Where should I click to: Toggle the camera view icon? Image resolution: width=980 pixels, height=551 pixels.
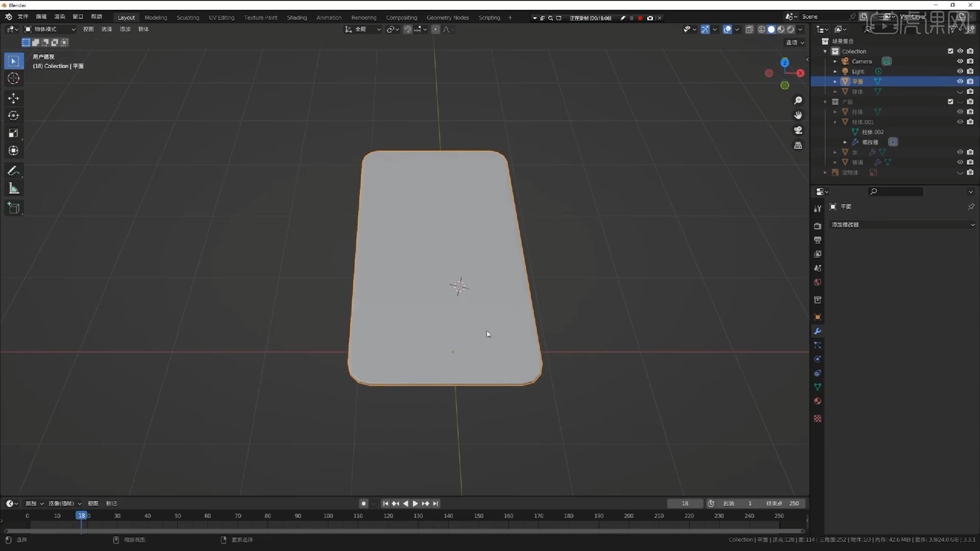tap(798, 130)
